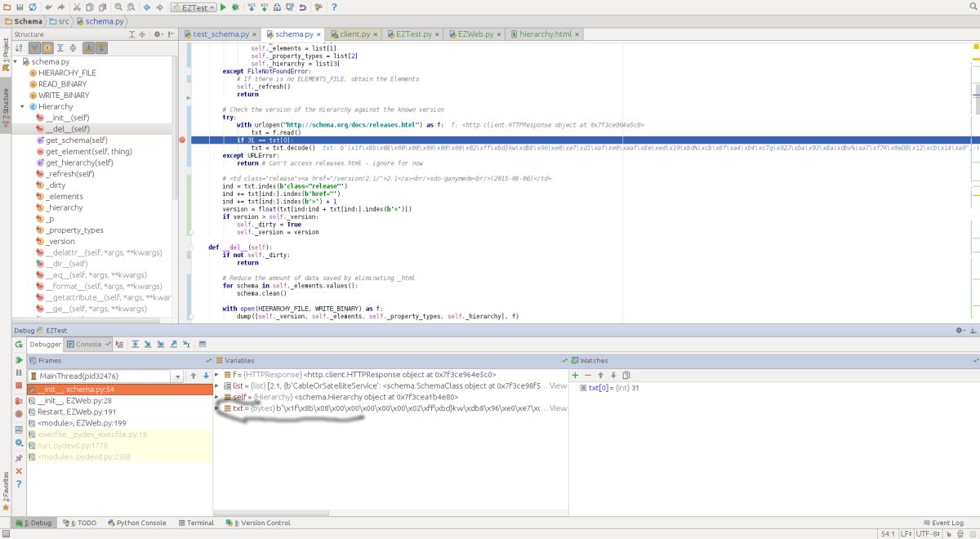Image resolution: width=980 pixels, height=539 pixels.
Task: Open the 6: TODO tool window
Action: click(78, 523)
